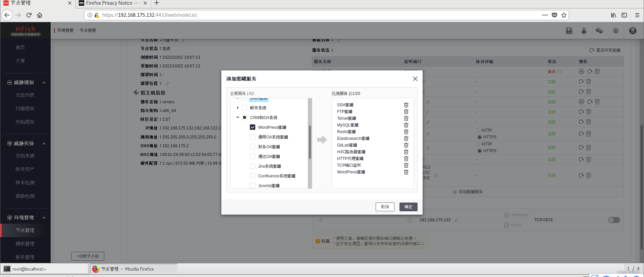Open page actions three-dots menu
Screen dimensions: 644x277
tap(545, 15)
